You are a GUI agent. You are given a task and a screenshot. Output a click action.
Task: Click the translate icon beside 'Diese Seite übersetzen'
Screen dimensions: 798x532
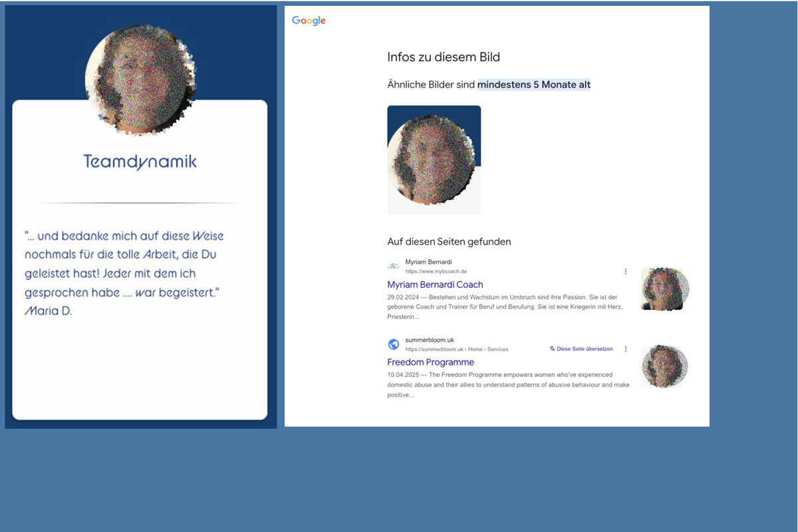[x=552, y=348]
